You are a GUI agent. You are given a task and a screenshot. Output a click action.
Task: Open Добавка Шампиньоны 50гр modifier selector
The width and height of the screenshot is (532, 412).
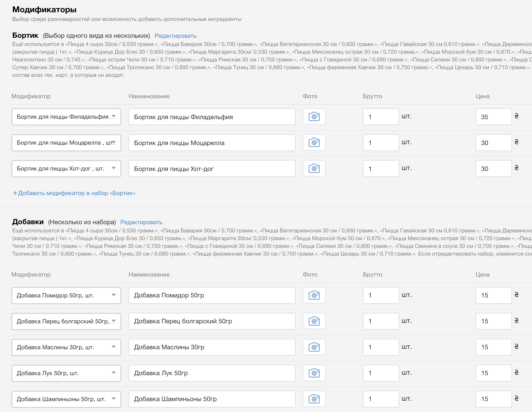click(66, 399)
